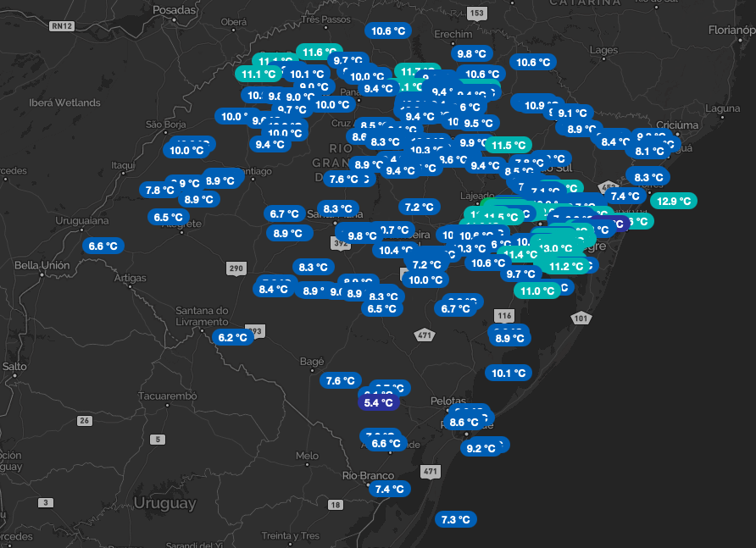Click the Iberá Wetlands label
756x548 pixels.
64,102
